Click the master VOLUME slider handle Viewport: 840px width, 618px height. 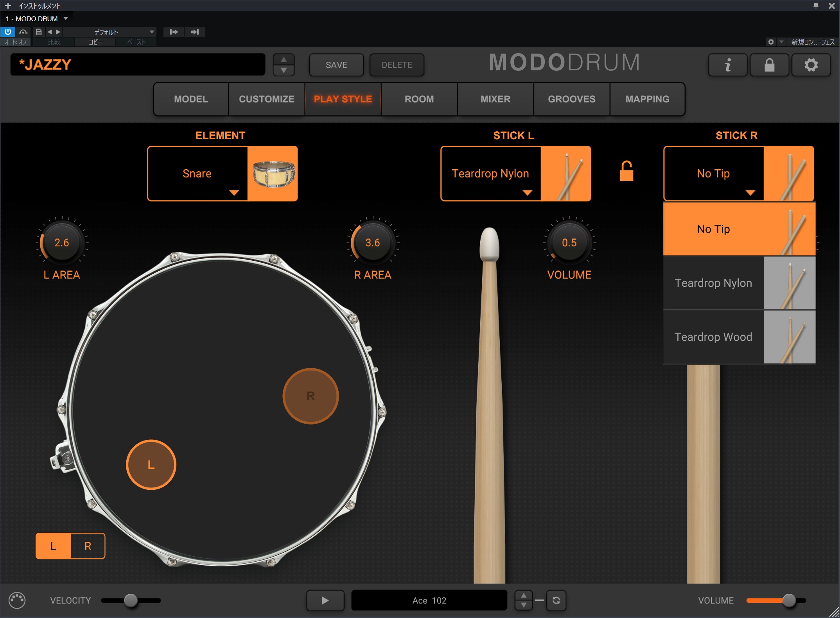[x=789, y=600]
